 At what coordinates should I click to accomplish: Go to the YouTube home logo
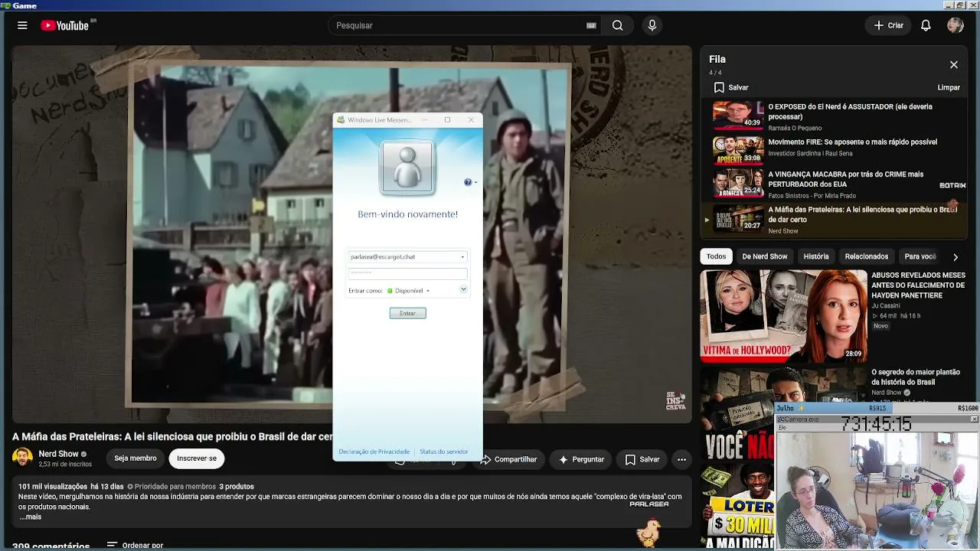pos(64,25)
